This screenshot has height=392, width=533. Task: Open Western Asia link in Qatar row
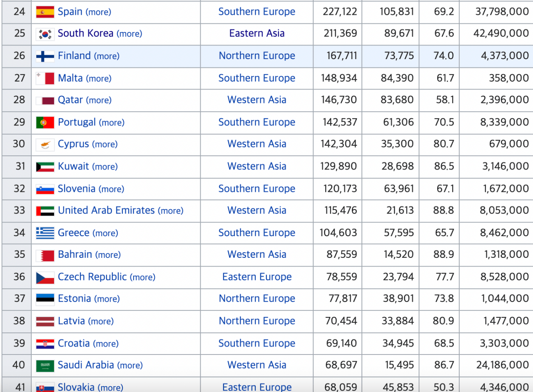pyautogui.click(x=257, y=100)
